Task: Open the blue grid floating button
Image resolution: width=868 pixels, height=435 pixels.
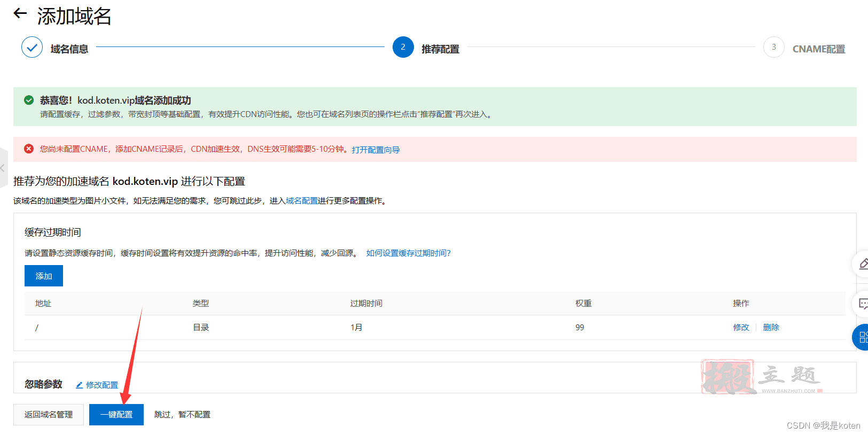Action: pos(861,337)
